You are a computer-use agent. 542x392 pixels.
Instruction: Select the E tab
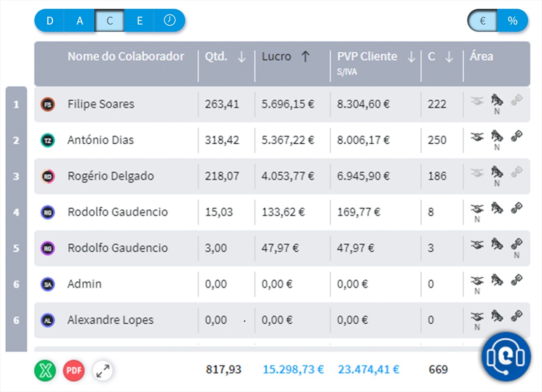point(140,21)
